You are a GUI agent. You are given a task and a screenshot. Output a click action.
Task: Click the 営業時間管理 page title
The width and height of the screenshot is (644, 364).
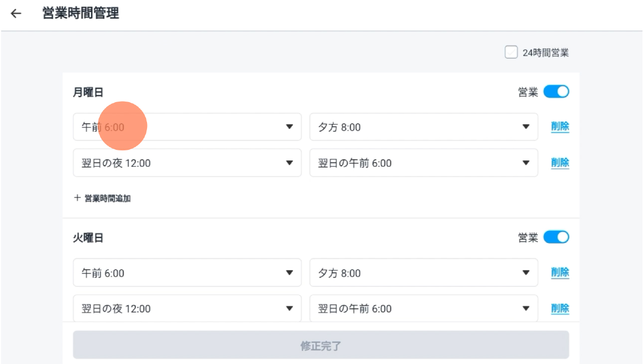81,13
